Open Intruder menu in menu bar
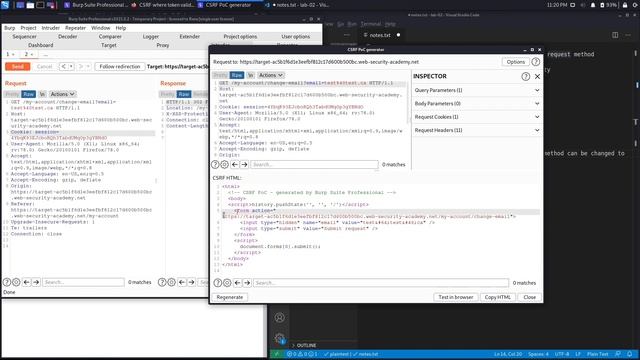 51,28
